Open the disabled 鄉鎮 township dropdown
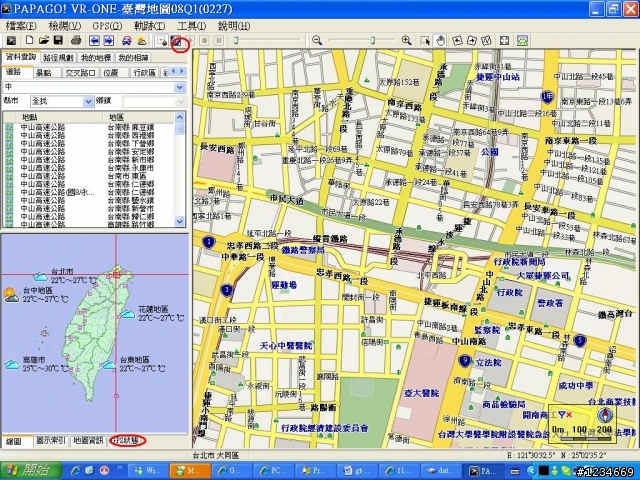This screenshot has height=480, width=640. tap(181, 101)
